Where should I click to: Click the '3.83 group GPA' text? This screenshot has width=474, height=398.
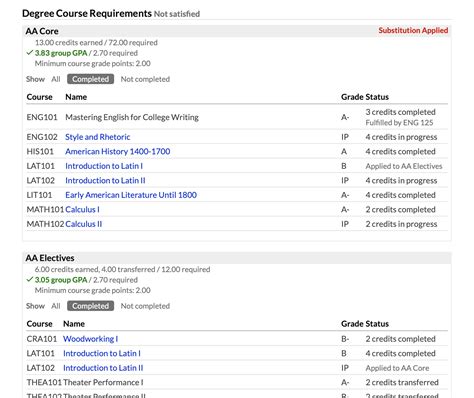tap(61, 53)
